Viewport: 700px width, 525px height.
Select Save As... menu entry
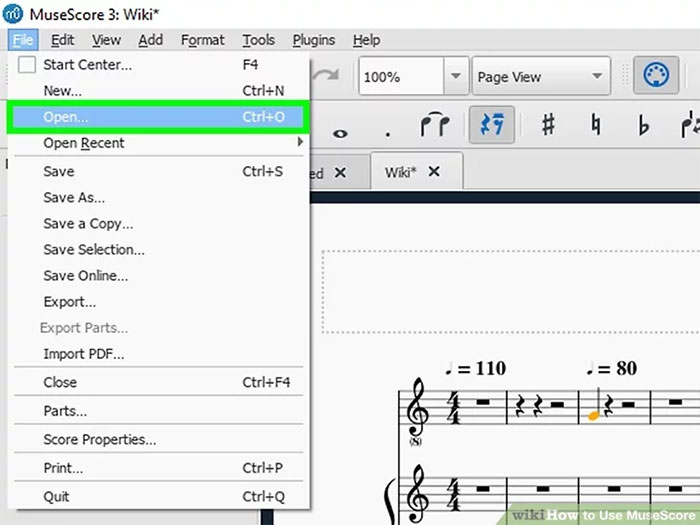(74, 198)
